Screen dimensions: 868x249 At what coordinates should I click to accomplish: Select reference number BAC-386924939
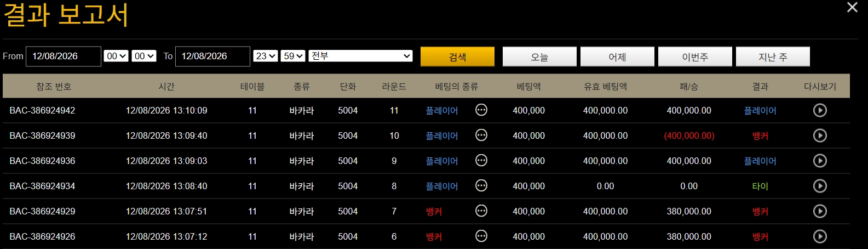(42, 135)
